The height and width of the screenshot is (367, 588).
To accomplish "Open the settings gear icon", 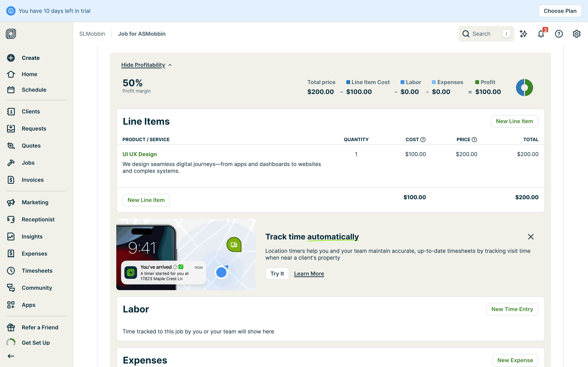I will [x=576, y=34].
